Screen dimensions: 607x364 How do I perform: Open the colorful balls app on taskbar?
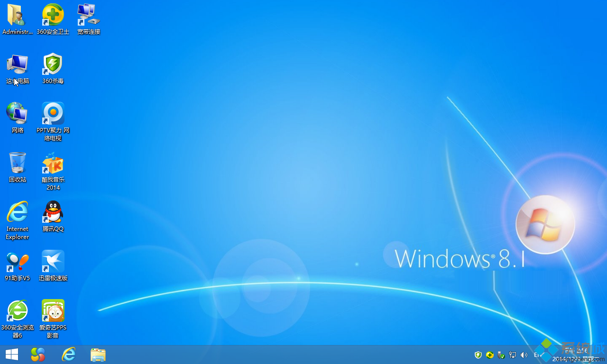click(x=38, y=355)
